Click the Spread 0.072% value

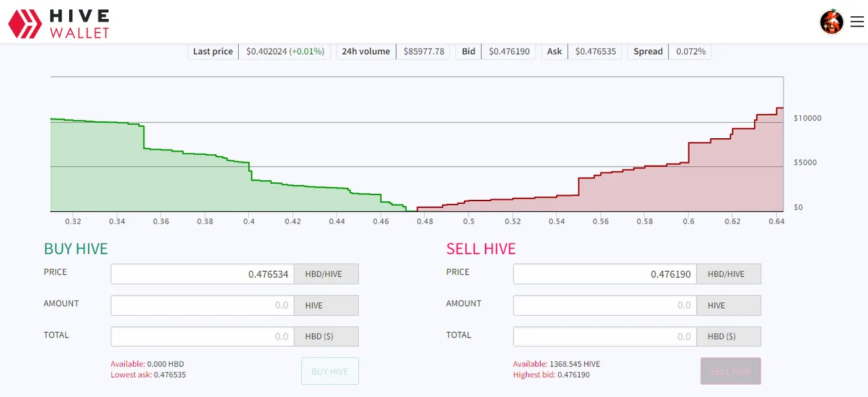pyautogui.click(x=690, y=51)
